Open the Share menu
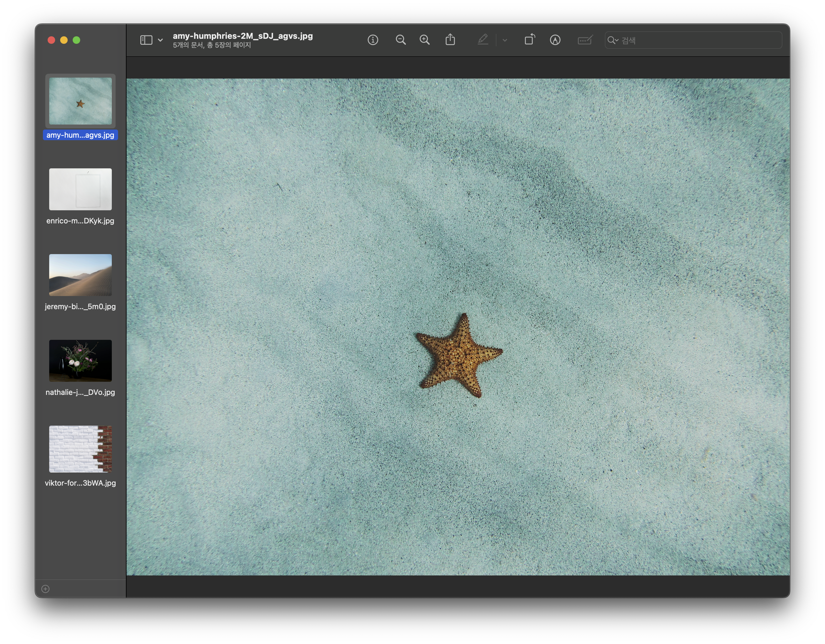The width and height of the screenshot is (825, 644). [450, 40]
